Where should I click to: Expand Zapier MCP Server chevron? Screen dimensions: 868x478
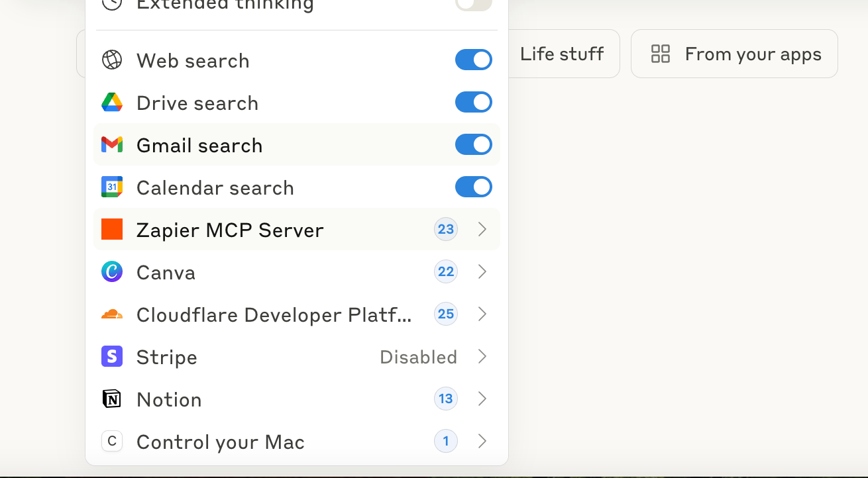point(482,229)
